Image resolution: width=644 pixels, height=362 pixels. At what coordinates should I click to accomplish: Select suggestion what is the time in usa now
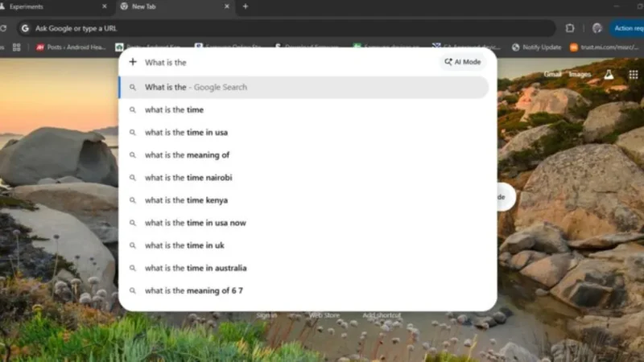(x=304, y=223)
